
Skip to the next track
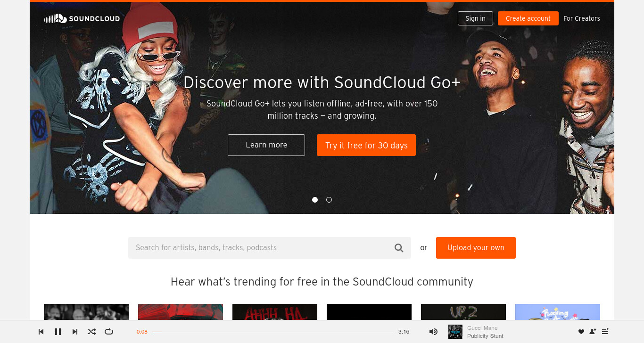pyautogui.click(x=75, y=332)
